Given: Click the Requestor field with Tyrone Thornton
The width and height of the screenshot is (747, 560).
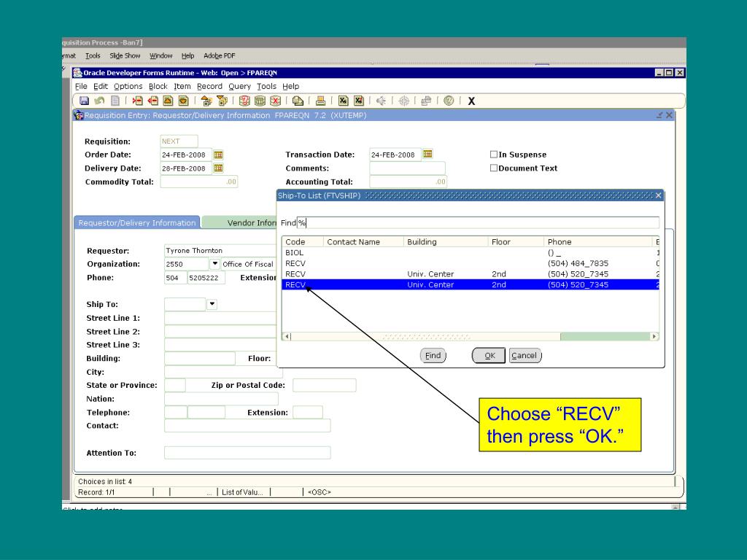Looking at the screenshot, I should click(220, 251).
